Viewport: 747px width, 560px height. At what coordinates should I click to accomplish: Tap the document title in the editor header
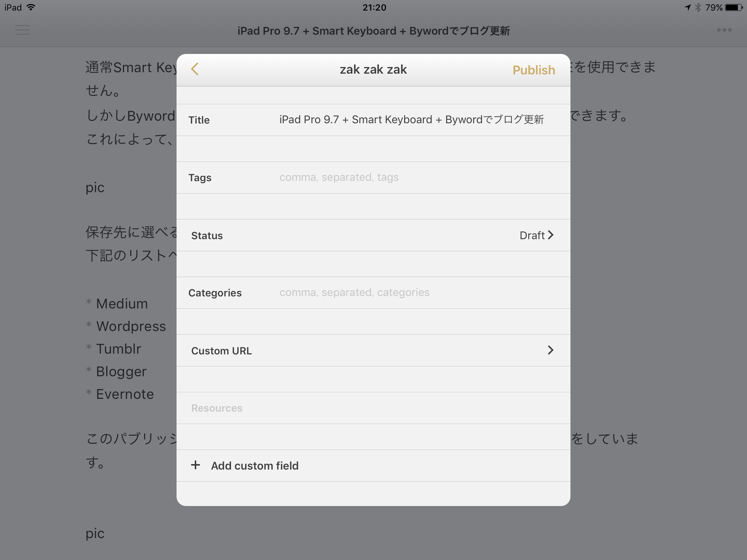(x=373, y=31)
